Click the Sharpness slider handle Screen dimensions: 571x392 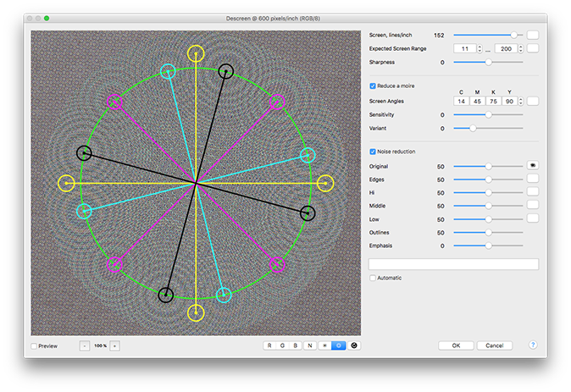pos(488,62)
